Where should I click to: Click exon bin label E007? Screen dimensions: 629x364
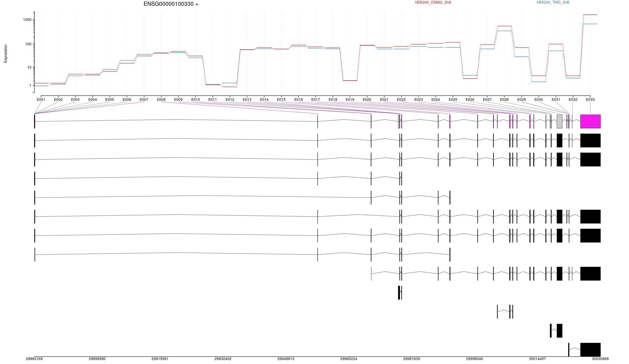click(x=144, y=100)
